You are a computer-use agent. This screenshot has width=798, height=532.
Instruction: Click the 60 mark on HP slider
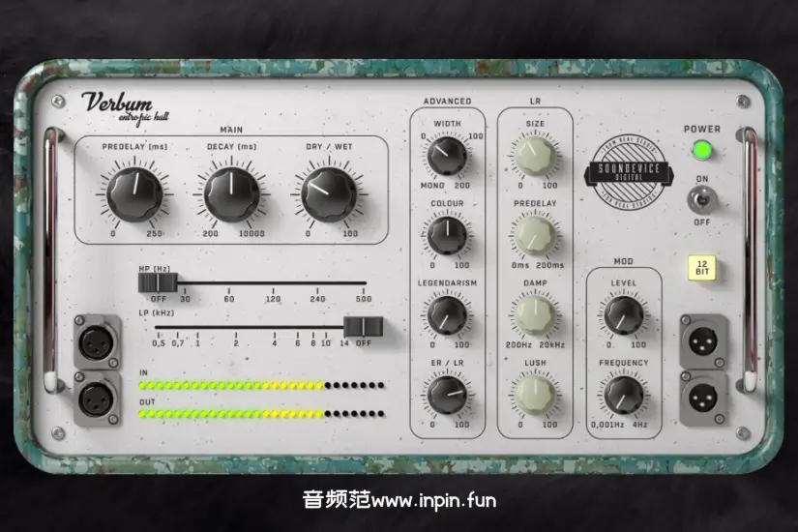point(229,299)
